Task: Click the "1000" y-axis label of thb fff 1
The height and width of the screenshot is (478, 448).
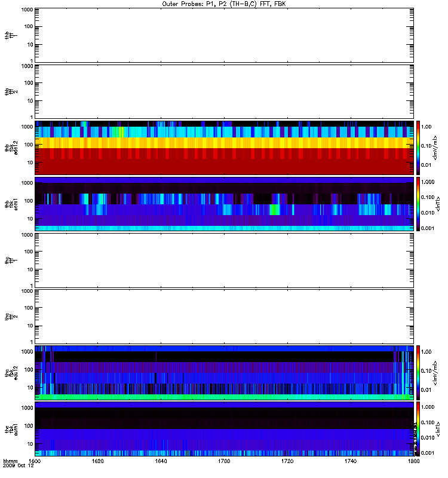Action: click(27, 10)
